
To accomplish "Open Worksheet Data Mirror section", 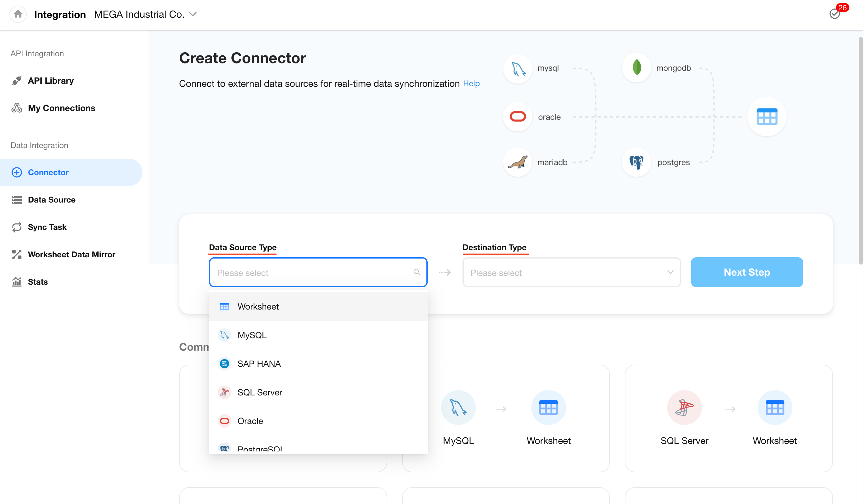I will [x=71, y=254].
